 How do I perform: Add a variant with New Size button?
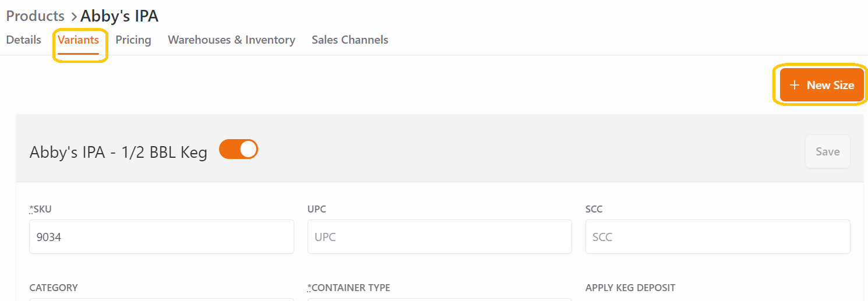pyautogui.click(x=821, y=85)
